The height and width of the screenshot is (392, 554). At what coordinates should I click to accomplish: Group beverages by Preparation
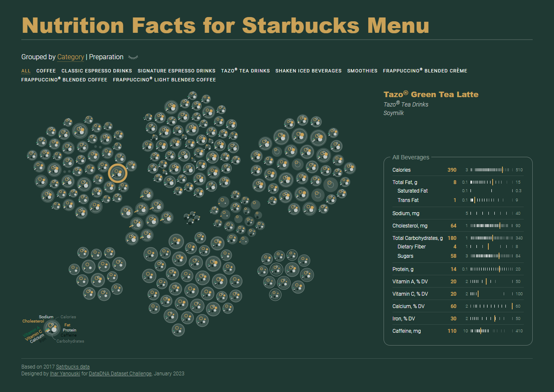106,57
